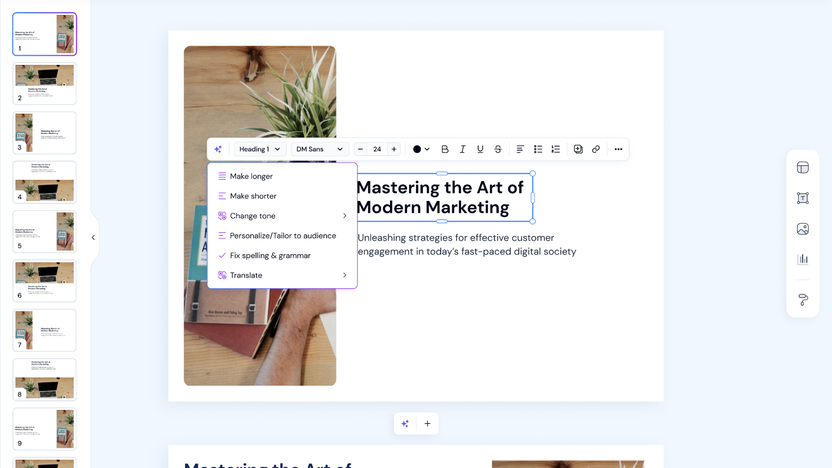Viewport: 832px width, 468px height.
Task: Select slide 2 thumbnail
Action: (x=45, y=83)
